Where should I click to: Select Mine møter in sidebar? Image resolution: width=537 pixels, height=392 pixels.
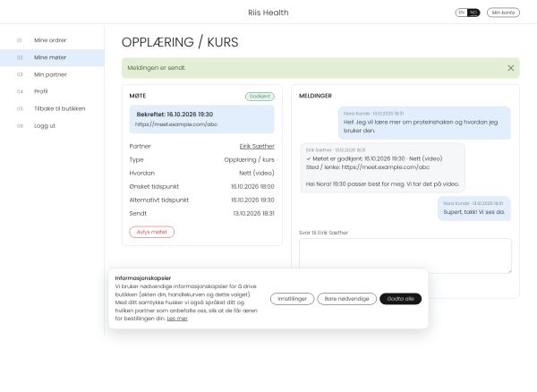[x=52, y=57]
